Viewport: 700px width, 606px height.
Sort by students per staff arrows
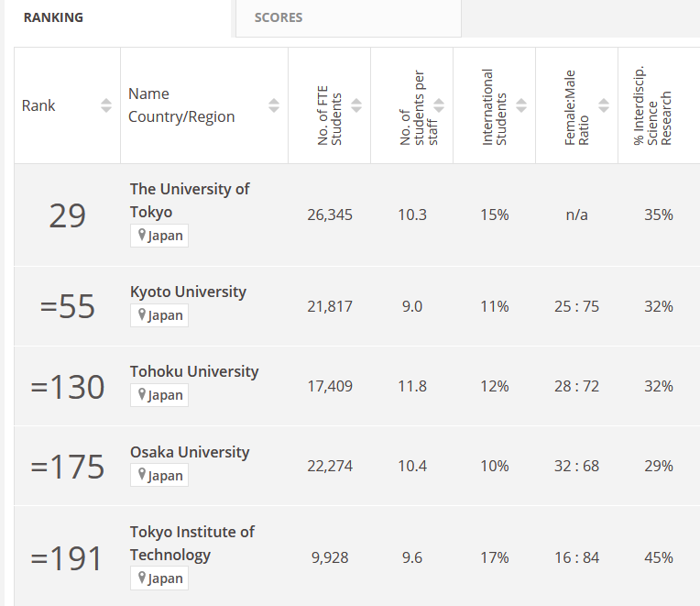439,105
